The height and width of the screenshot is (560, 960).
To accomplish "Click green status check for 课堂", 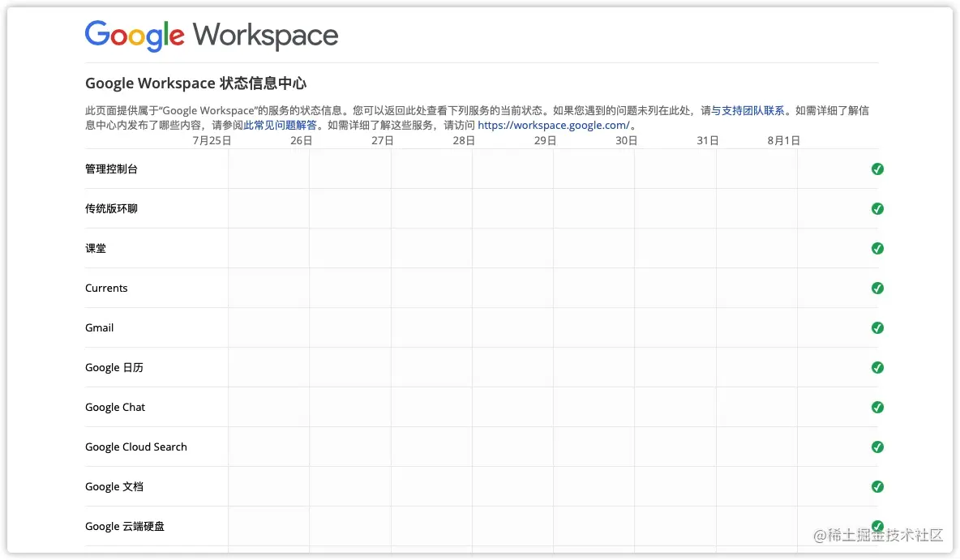I will pos(877,249).
